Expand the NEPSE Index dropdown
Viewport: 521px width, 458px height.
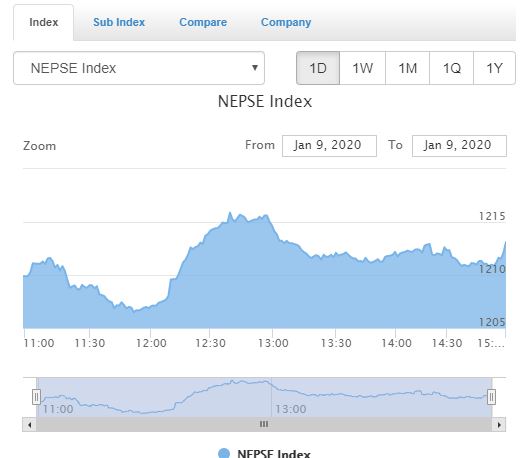139,68
